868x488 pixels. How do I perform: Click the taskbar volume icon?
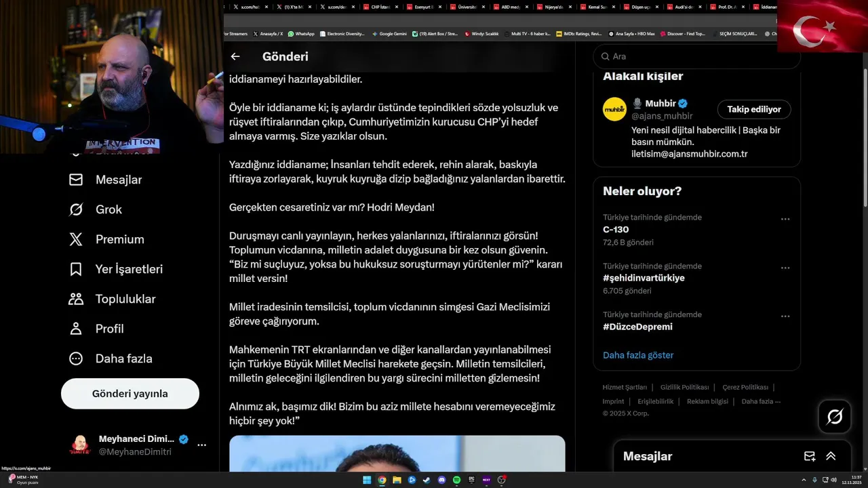[x=833, y=480]
